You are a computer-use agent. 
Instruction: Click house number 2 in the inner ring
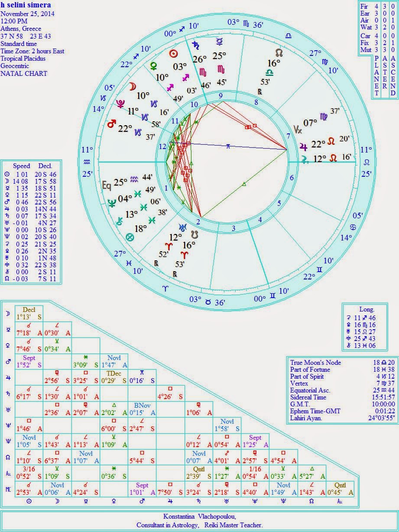point(198,222)
